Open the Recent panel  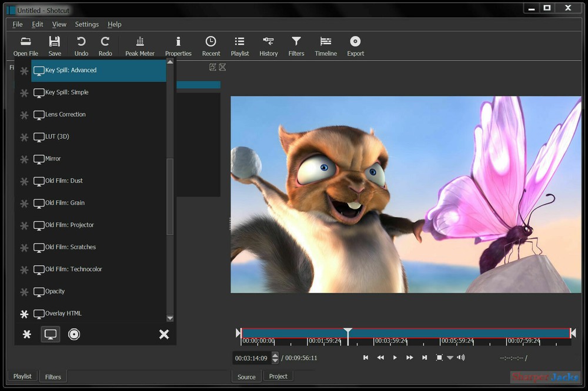(x=211, y=44)
